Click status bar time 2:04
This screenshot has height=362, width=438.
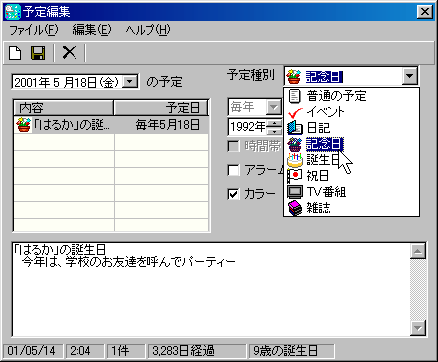(x=85, y=351)
